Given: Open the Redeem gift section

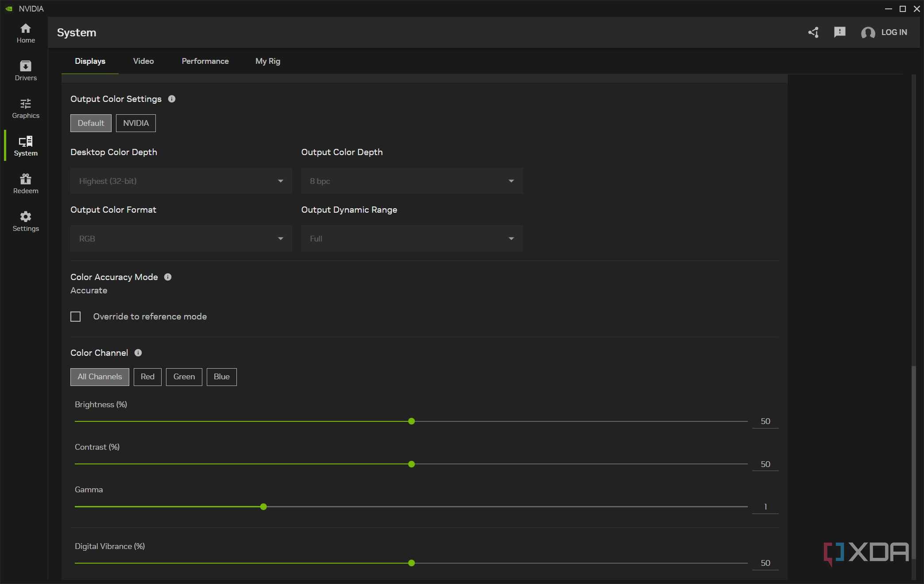Looking at the screenshot, I should pyautogui.click(x=26, y=184).
